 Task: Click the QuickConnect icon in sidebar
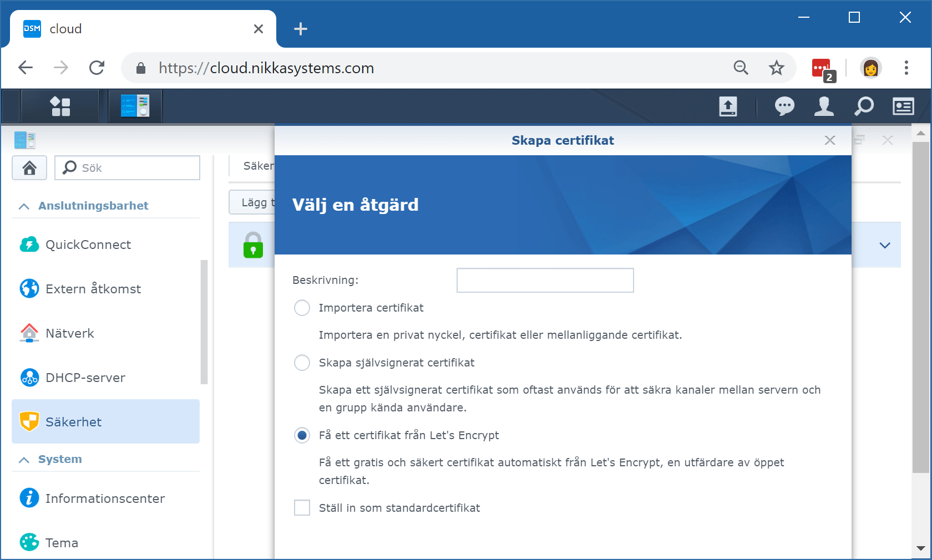(29, 245)
